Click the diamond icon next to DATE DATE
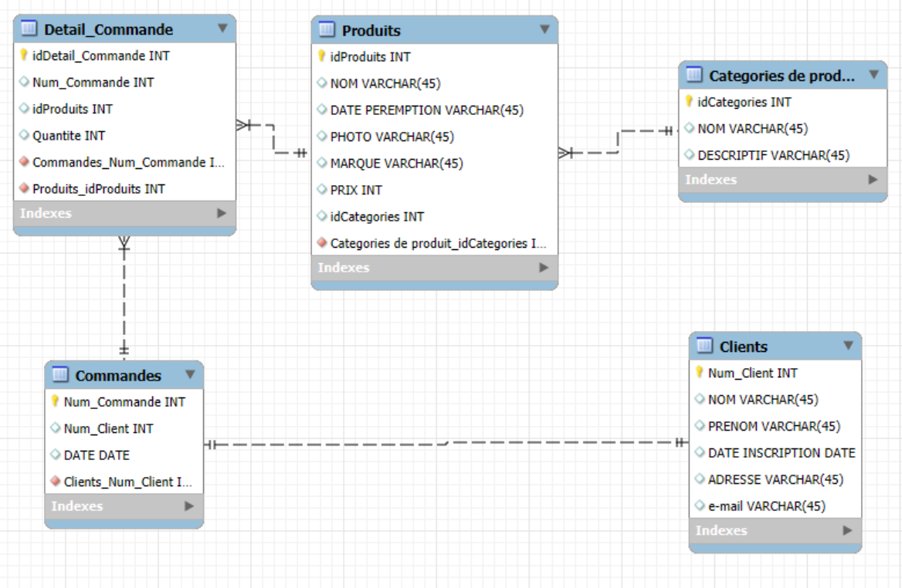 [x=56, y=454]
